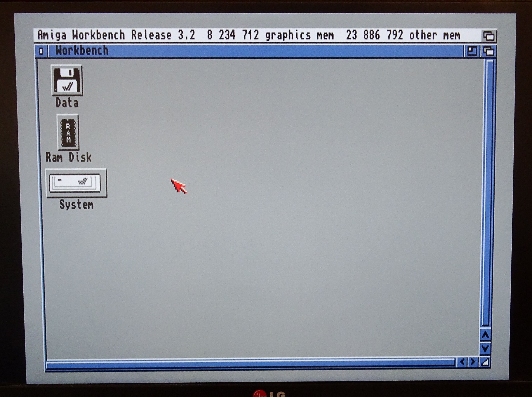The width and height of the screenshot is (532, 397).
Task: Click the scroll right arrow in Workbench window
Action: pyautogui.click(x=473, y=362)
